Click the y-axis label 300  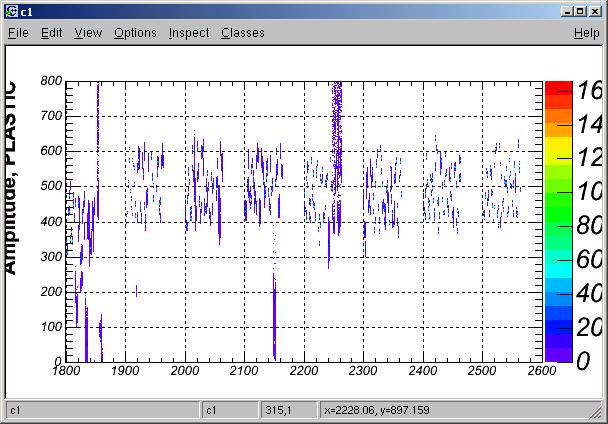point(51,256)
